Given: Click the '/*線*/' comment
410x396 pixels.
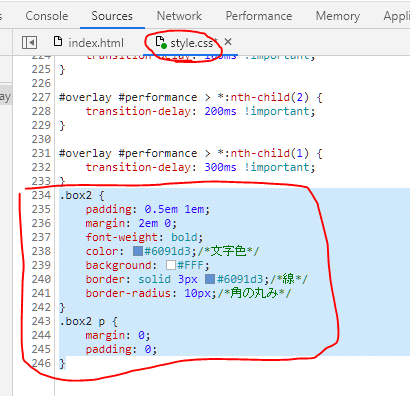Looking at the screenshot, I should (289, 279).
